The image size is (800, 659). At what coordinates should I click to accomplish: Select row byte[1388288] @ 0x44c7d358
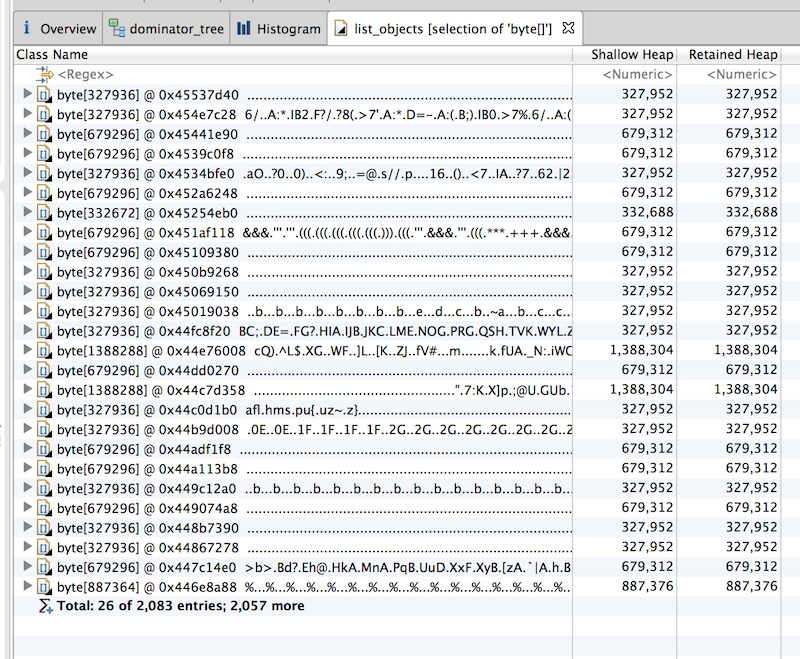[x=397, y=390]
